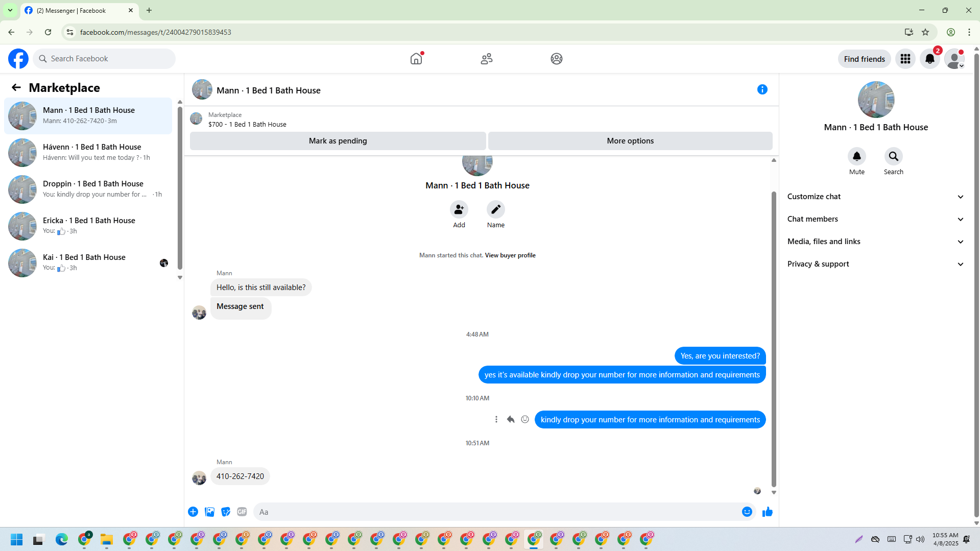Click the conversation list scrollbar
Screen dimensions: 980x551
[180, 189]
